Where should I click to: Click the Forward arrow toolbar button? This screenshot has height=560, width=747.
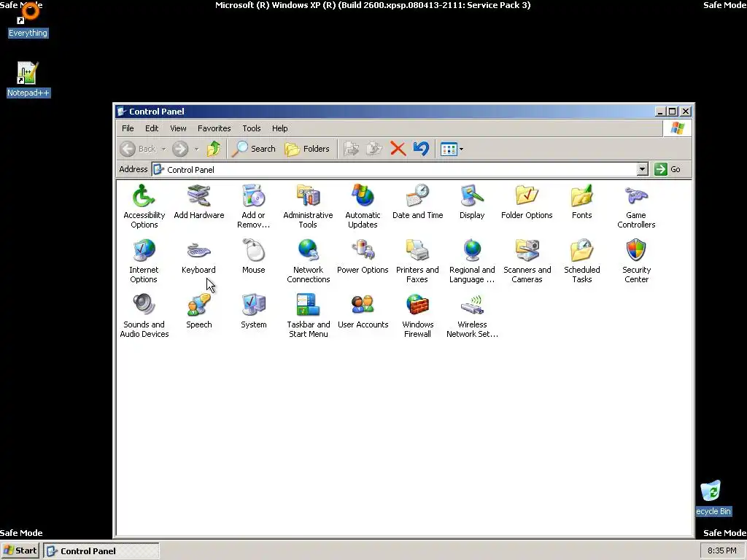[180, 149]
